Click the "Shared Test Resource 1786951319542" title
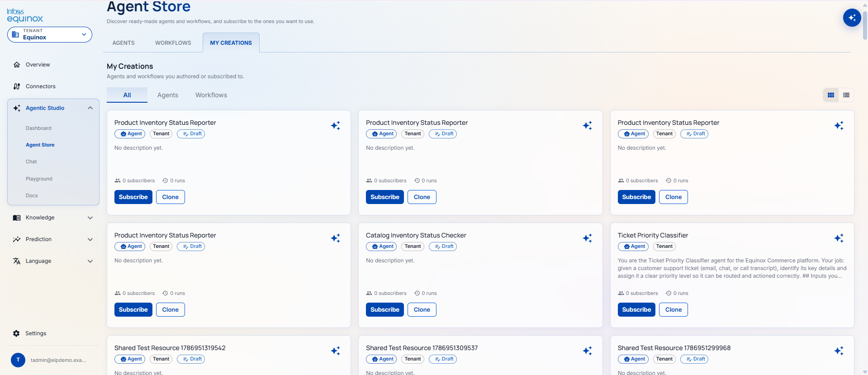Screen dimensions: 868x375 click(x=170, y=348)
